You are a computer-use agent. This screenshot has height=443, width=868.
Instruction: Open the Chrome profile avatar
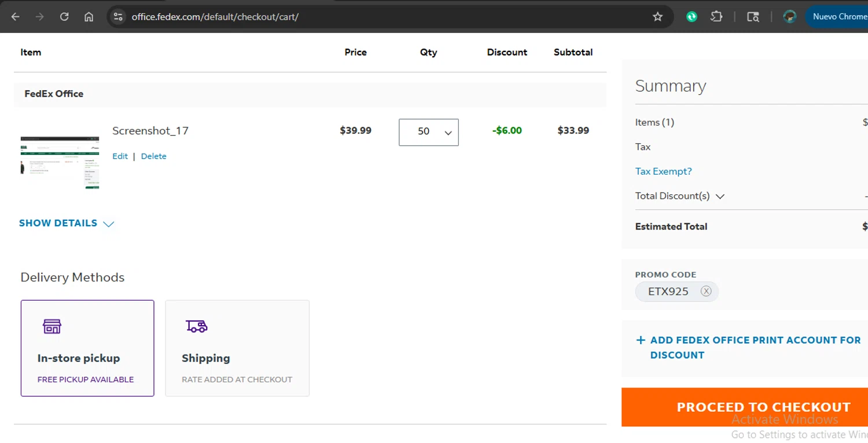coord(789,17)
